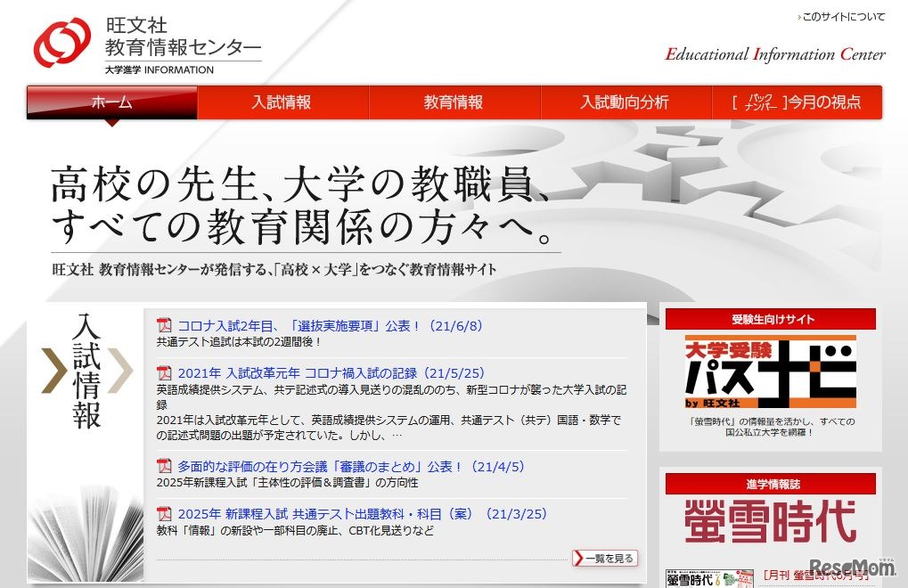Open the 教育情報 navigation tab
Screen dimensions: 908x588
(454, 102)
